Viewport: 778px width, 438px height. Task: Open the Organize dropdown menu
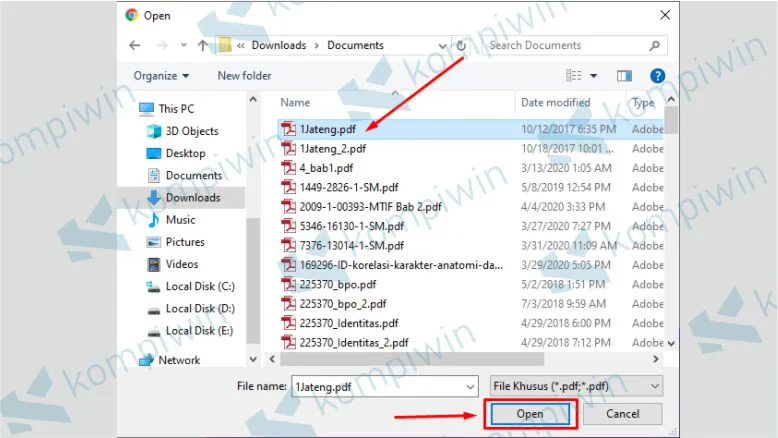[x=161, y=75]
